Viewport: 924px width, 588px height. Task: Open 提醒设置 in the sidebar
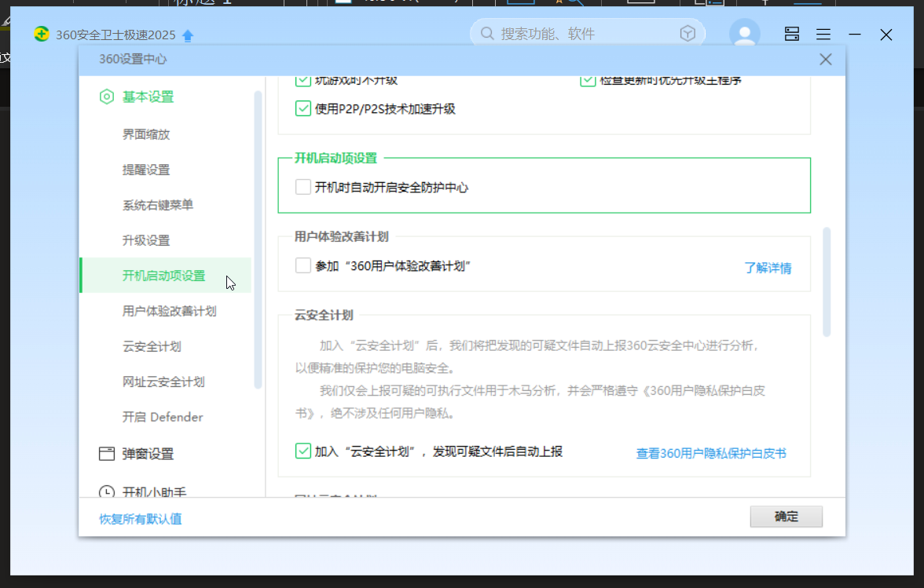point(145,170)
